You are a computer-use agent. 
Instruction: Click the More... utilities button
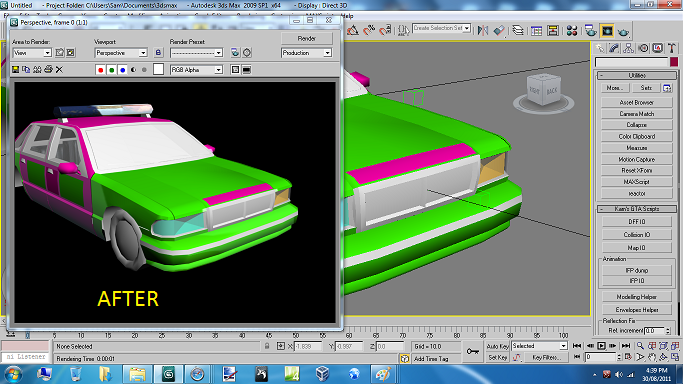(x=615, y=88)
